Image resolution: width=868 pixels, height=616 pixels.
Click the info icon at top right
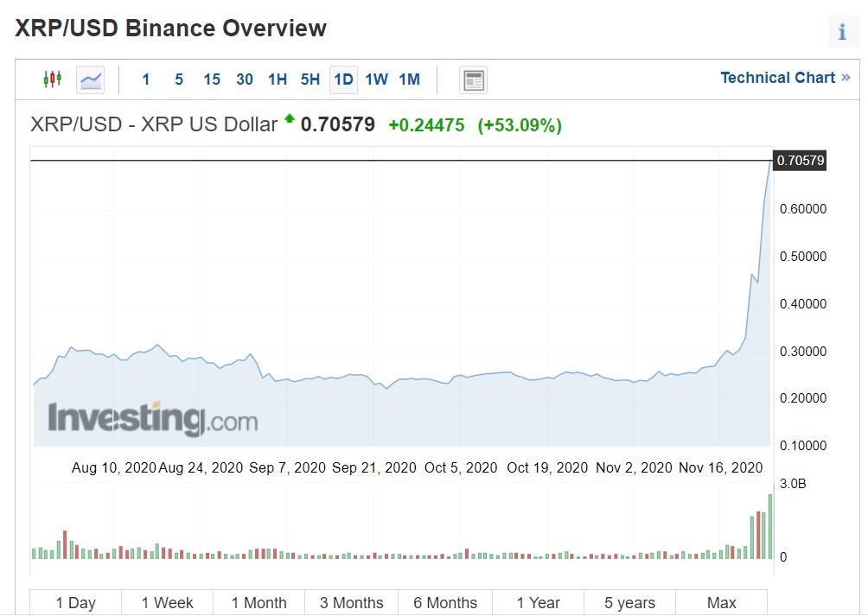click(843, 31)
